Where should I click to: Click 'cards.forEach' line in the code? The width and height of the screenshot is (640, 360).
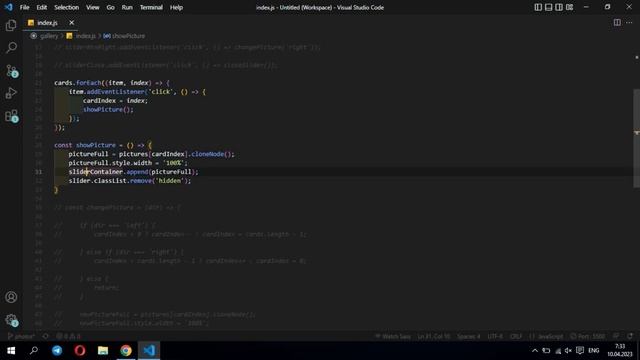(x=112, y=83)
